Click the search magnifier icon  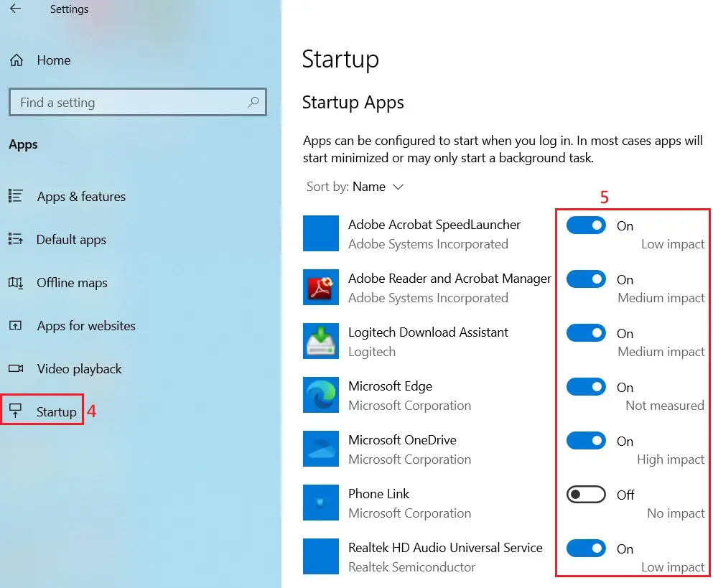(253, 103)
